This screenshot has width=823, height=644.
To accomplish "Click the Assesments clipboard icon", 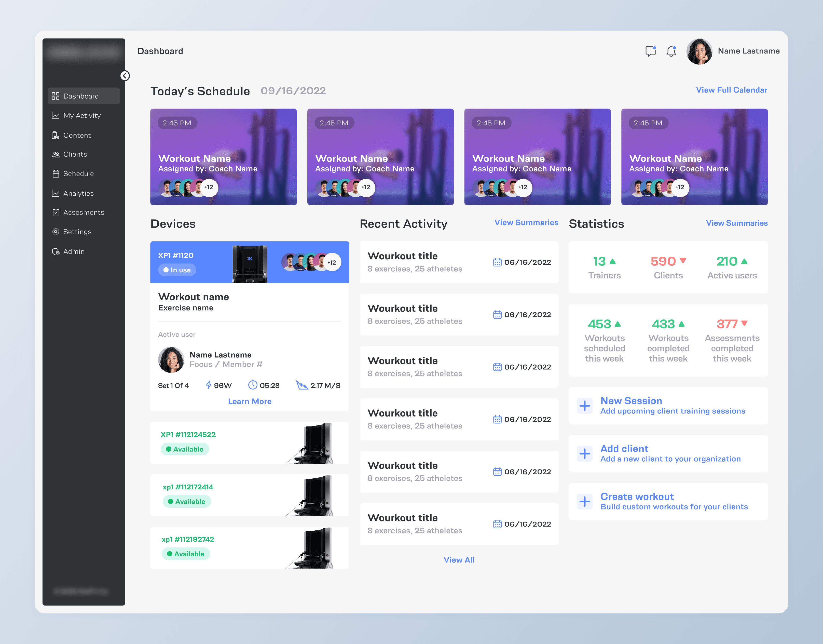I will [x=56, y=213].
